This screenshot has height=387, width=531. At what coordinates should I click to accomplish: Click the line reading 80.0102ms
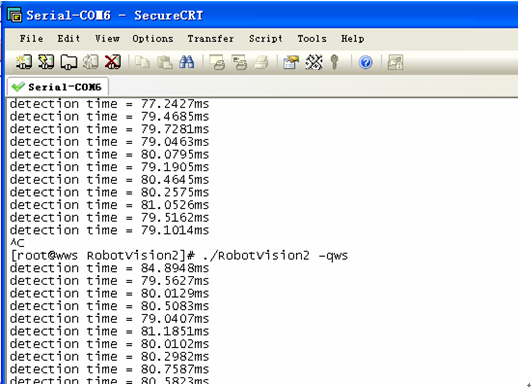pyautogui.click(x=109, y=344)
